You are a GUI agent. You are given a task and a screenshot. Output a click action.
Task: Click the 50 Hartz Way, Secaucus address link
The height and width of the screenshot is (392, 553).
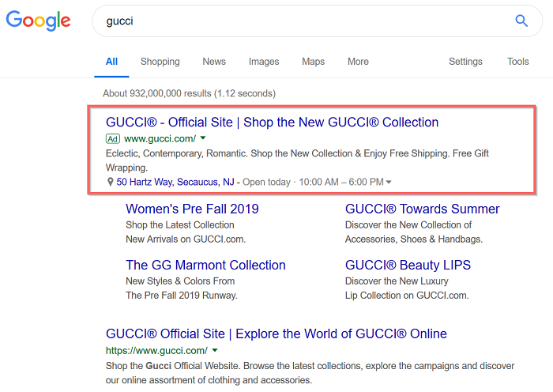[x=175, y=182]
